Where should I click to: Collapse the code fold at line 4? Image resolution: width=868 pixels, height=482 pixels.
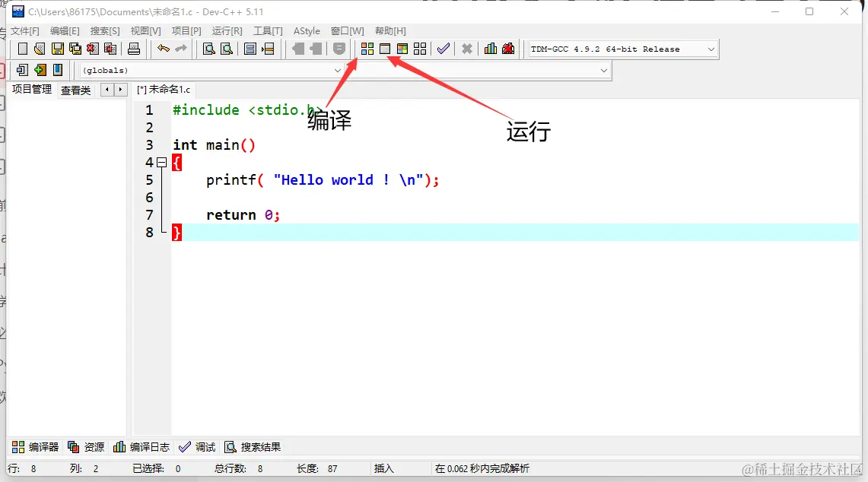click(161, 162)
